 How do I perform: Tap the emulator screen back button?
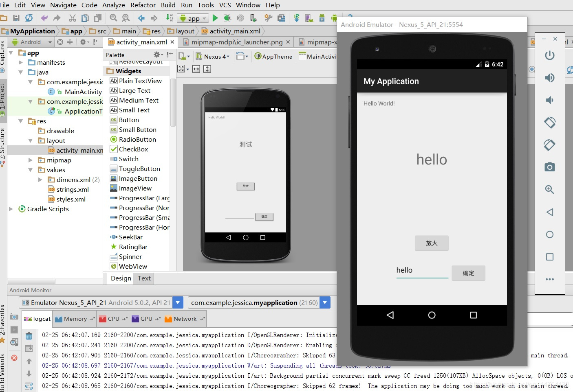pyautogui.click(x=390, y=315)
